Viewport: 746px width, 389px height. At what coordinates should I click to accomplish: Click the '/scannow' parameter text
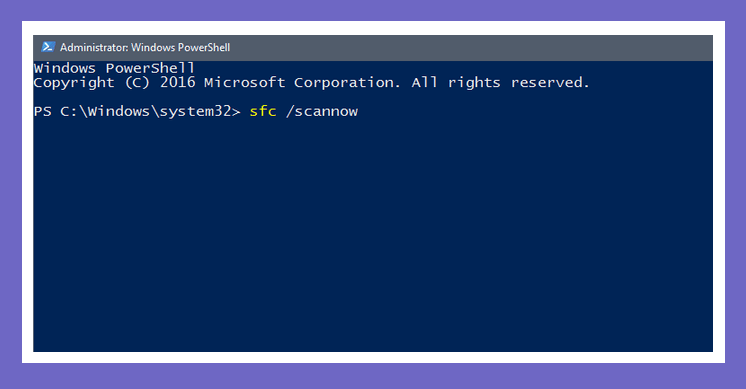322,111
